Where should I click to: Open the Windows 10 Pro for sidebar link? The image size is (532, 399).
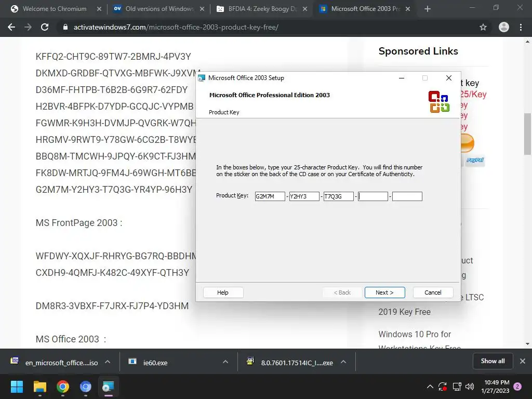tap(415, 334)
